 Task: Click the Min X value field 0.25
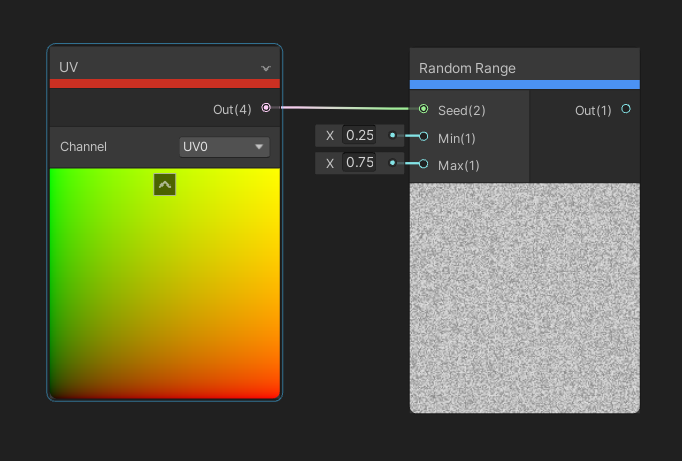[359, 135]
